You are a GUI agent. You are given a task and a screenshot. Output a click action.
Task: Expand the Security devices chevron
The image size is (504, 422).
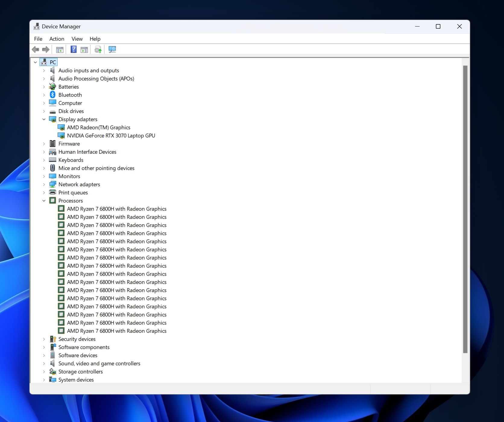[44, 339]
